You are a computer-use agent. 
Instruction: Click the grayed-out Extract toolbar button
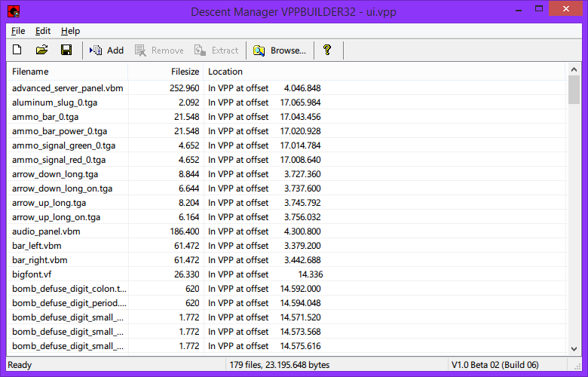pyautogui.click(x=216, y=51)
